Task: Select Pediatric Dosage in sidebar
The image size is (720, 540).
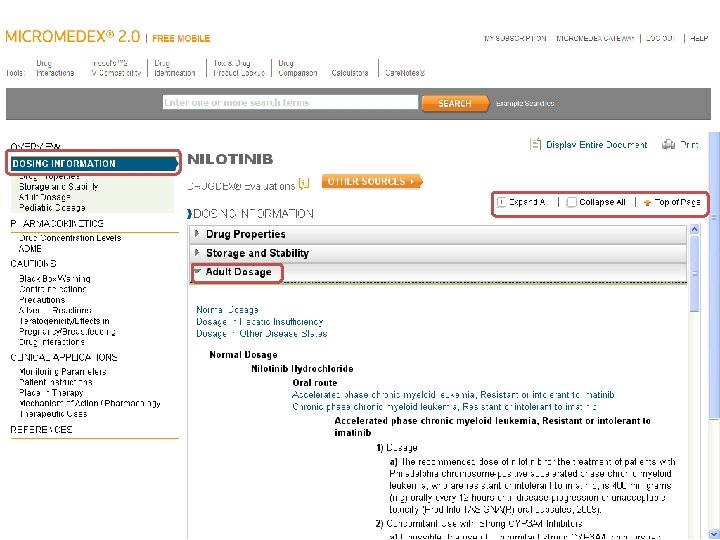Action: [52, 208]
